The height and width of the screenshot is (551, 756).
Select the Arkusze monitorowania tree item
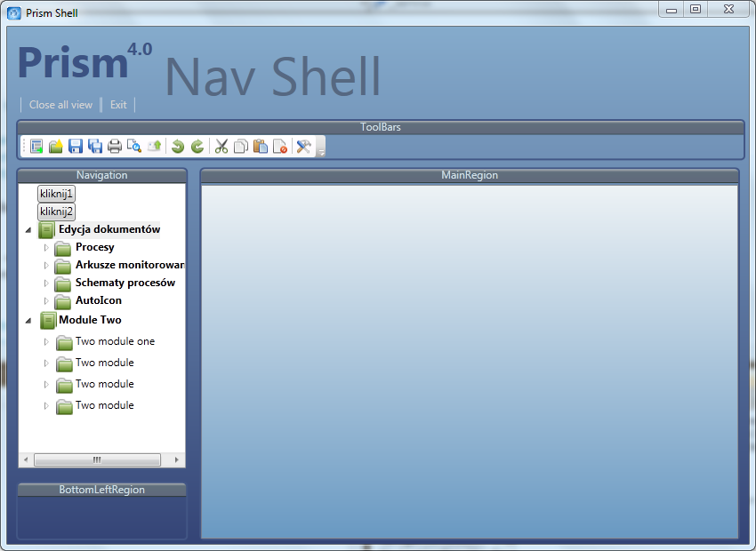(x=130, y=265)
